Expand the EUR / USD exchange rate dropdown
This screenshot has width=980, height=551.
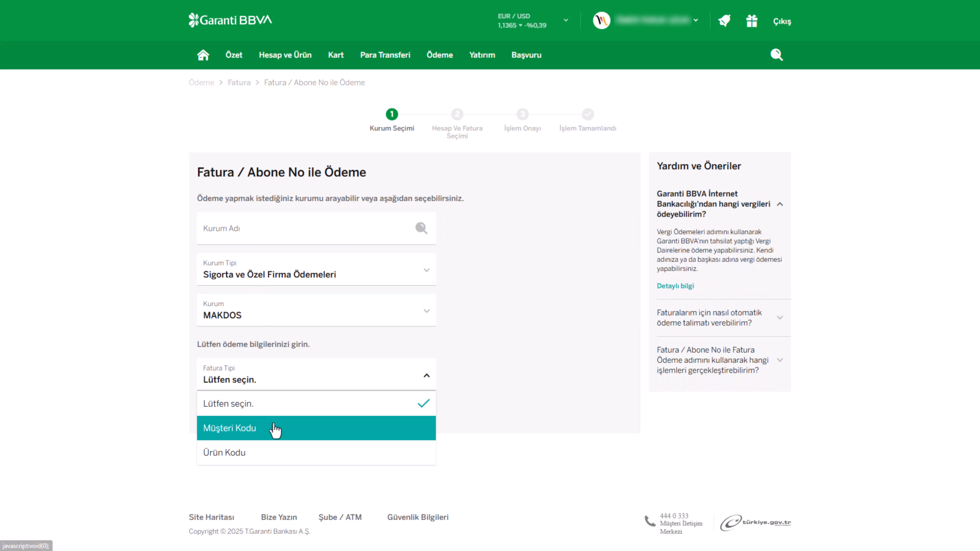(566, 20)
